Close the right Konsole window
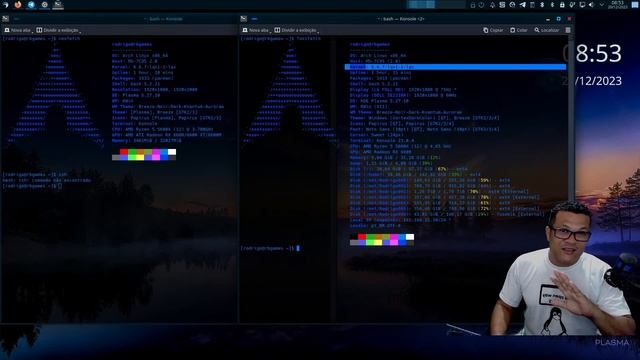Screen dimensions: 640x360 [x=569, y=19]
